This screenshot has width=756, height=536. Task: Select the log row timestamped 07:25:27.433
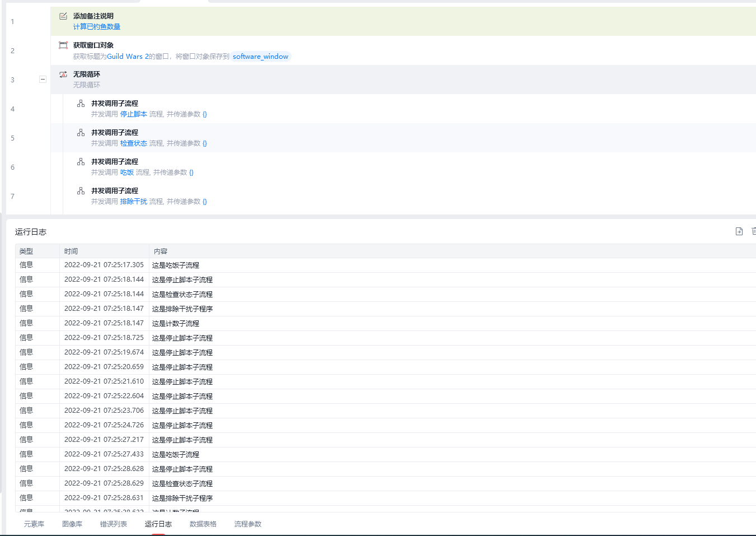(386, 455)
